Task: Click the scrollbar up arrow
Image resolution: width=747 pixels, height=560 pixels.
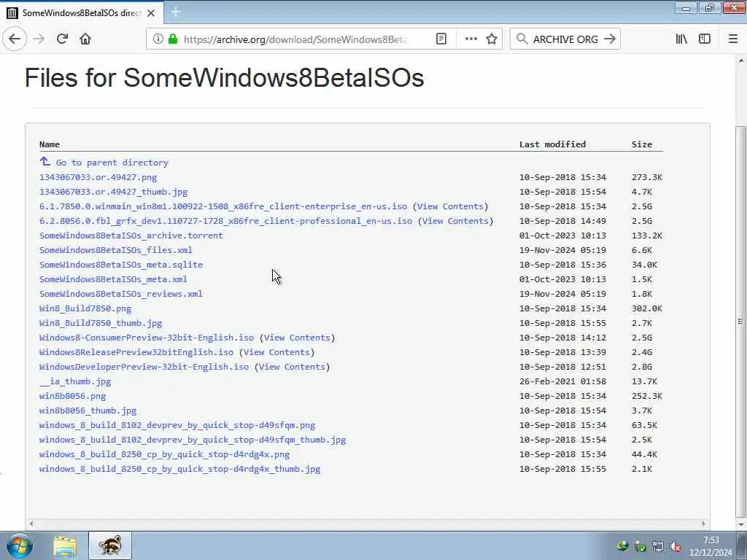Action: click(741, 61)
